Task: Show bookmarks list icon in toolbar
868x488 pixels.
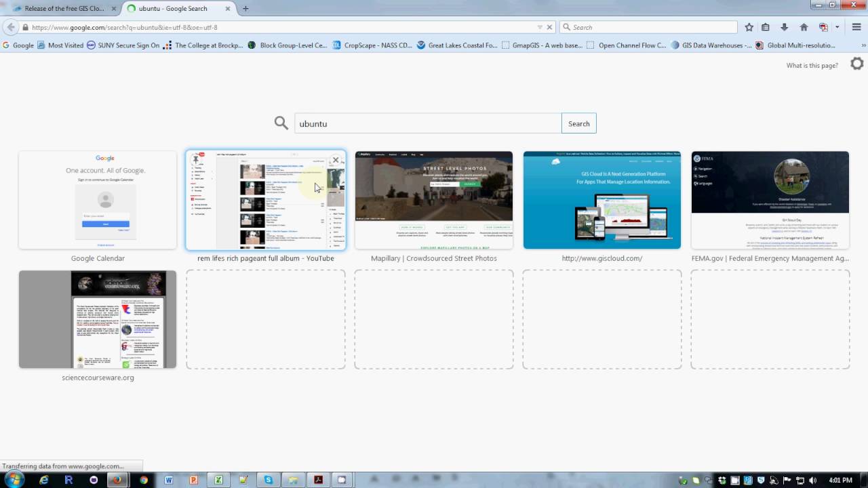Action: coord(766,27)
